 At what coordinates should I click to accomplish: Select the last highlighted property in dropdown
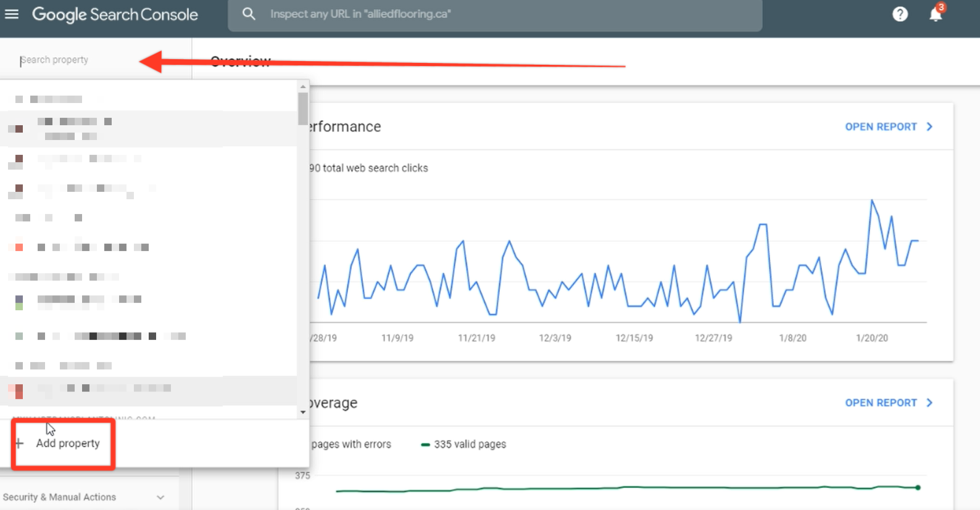coord(148,390)
